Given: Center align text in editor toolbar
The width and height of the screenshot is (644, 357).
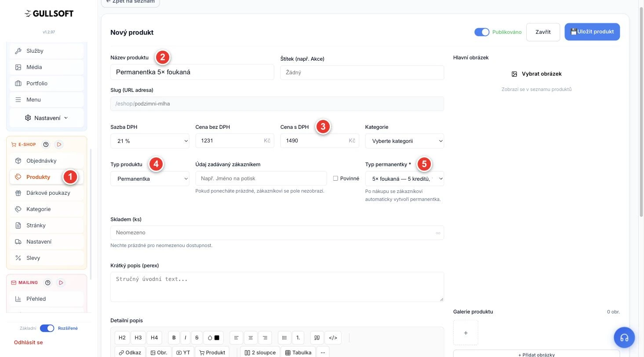Looking at the screenshot, I should [251, 338].
